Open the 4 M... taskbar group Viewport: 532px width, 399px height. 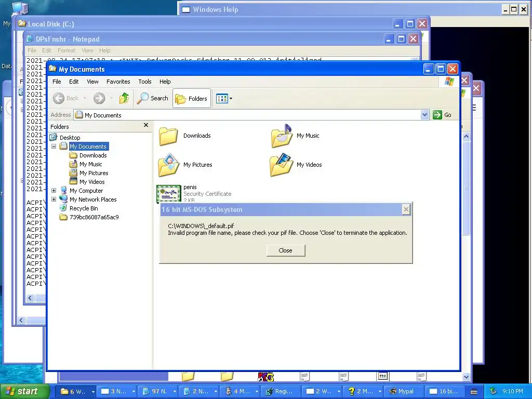pos(240,392)
